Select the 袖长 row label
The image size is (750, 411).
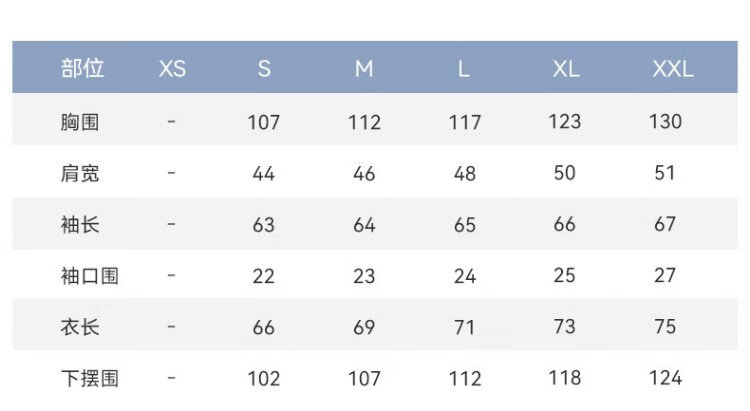tap(80, 224)
